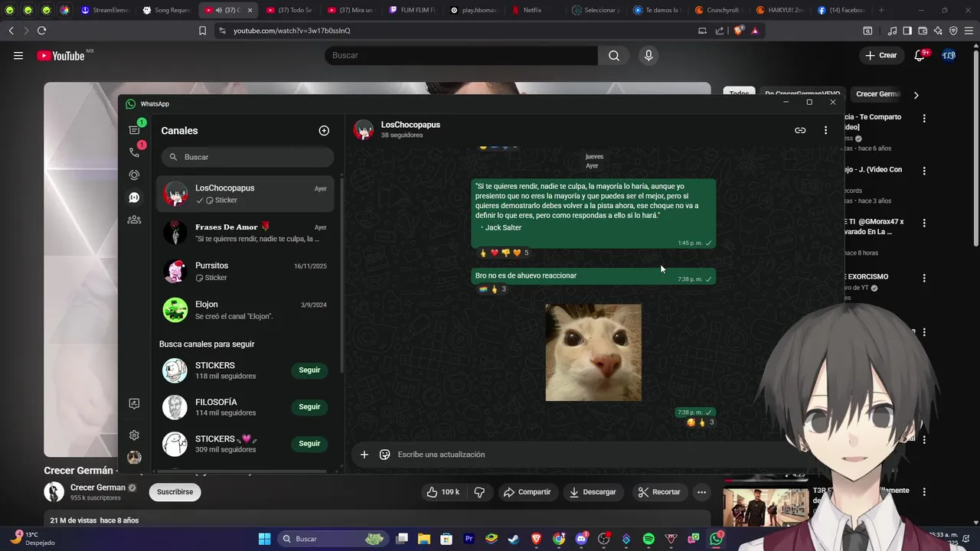Open Steam from taskbar
The height and width of the screenshot is (551, 980).
(514, 539)
